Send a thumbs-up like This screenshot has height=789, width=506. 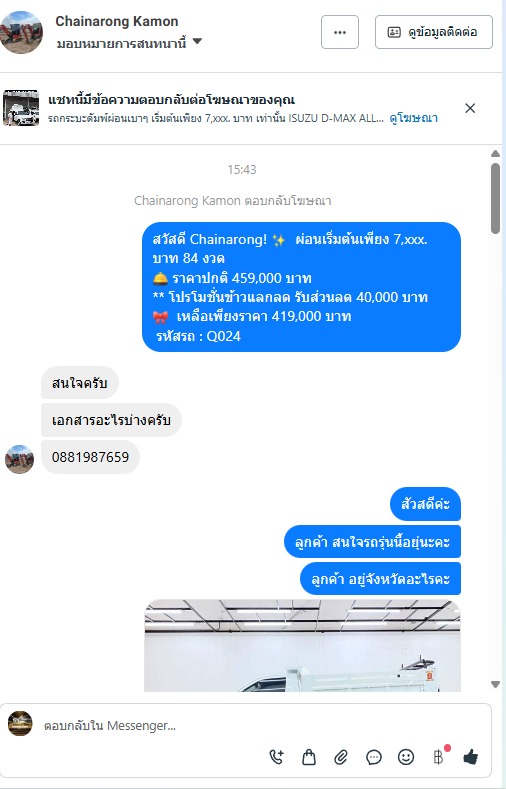coord(471,756)
